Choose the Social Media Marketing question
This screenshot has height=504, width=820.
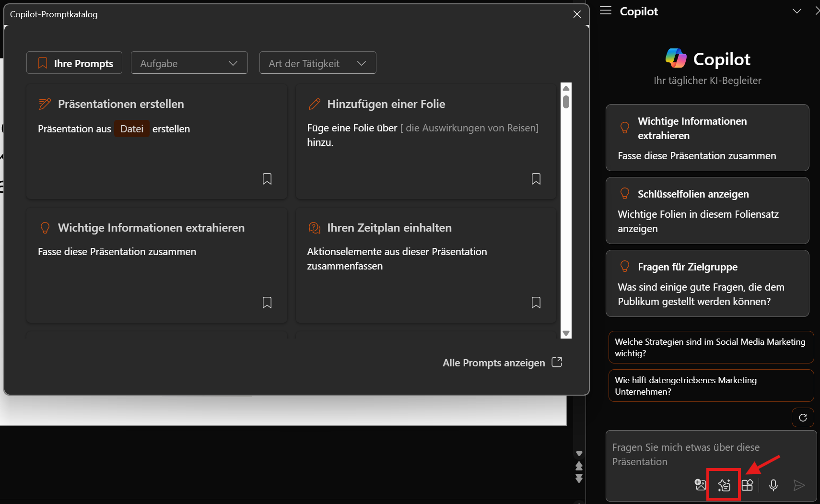[711, 348]
